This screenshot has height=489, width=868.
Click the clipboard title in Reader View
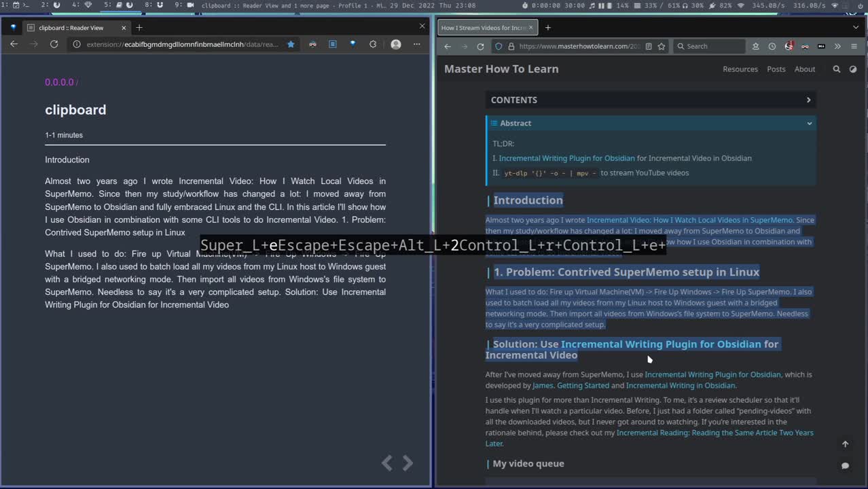(x=75, y=110)
